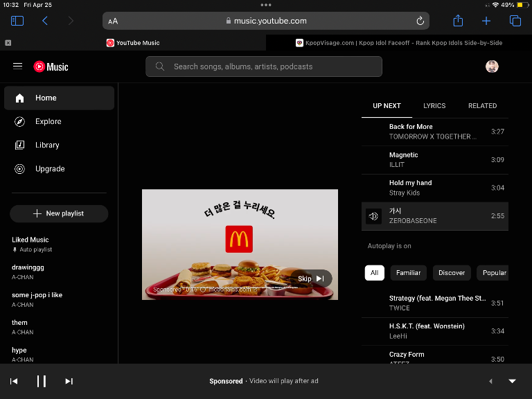Select the Popular autoplay filter chip

(x=493, y=273)
